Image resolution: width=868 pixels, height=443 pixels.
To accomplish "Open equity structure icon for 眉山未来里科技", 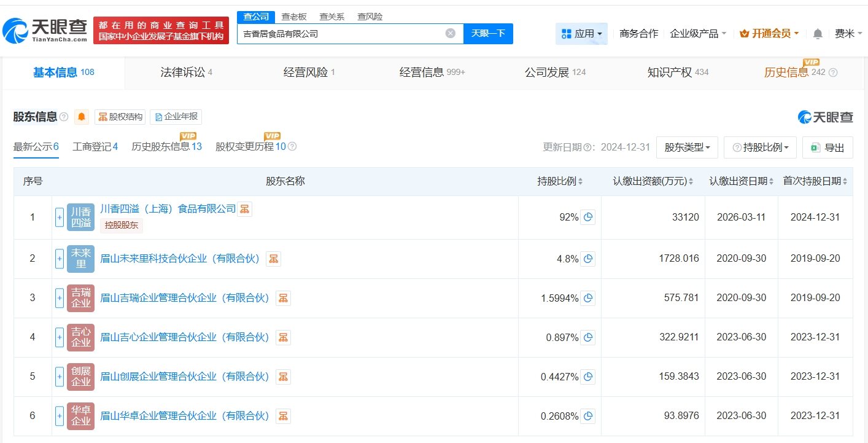I will click(273, 259).
